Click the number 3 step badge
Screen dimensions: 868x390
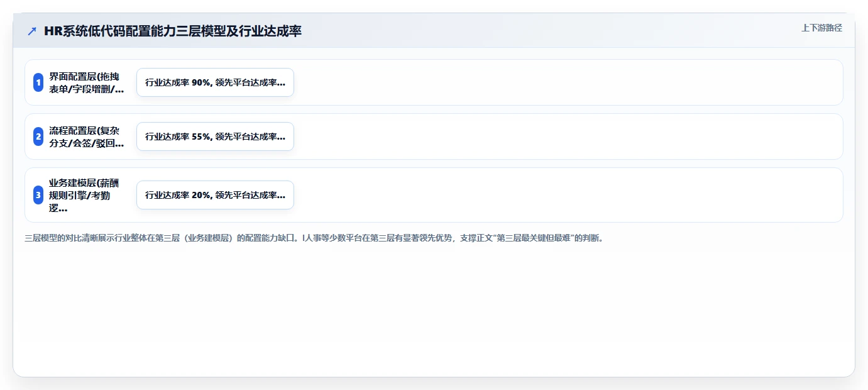(x=38, y=195)
